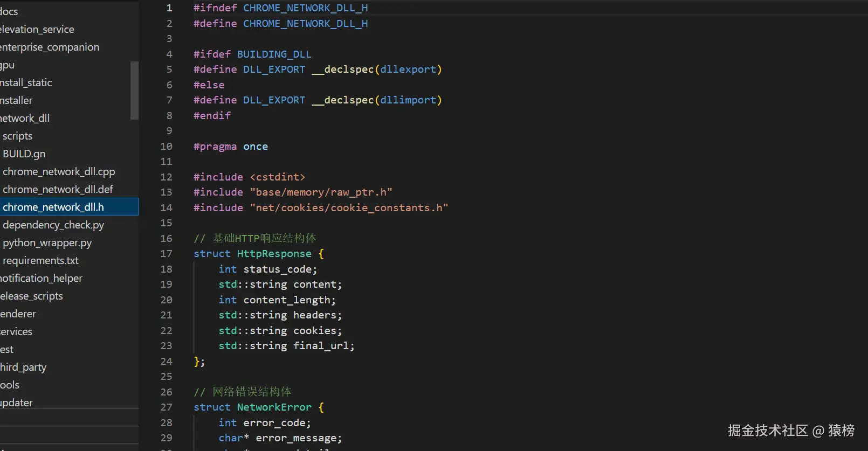Image resolution: width=868 pixels, height=451 pixels.
Task: Click the file explorer scrollbar thumb
Action: (134, 90)
